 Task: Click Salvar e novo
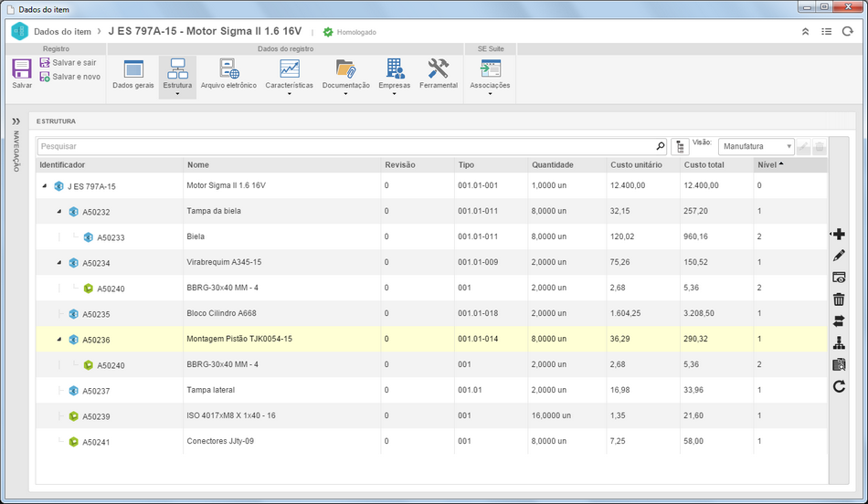(70, 77)
